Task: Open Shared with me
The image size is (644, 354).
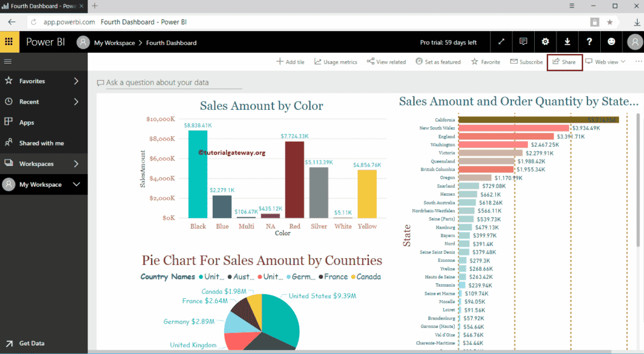Action: (x=41, y=143)
